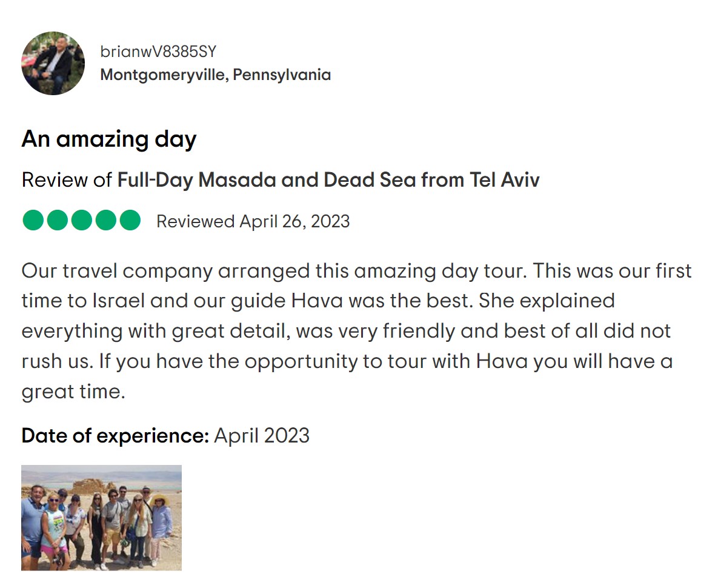Click the third green rating bubble
Viewport: 718px width, 588px height.
tap(82, 220)
